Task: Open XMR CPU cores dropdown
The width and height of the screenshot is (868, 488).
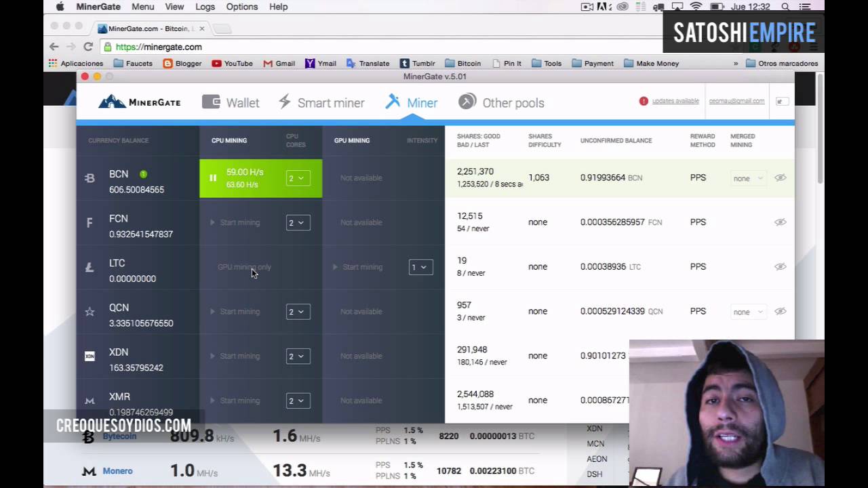Action: pyautogui.click(x=298, y=401)
